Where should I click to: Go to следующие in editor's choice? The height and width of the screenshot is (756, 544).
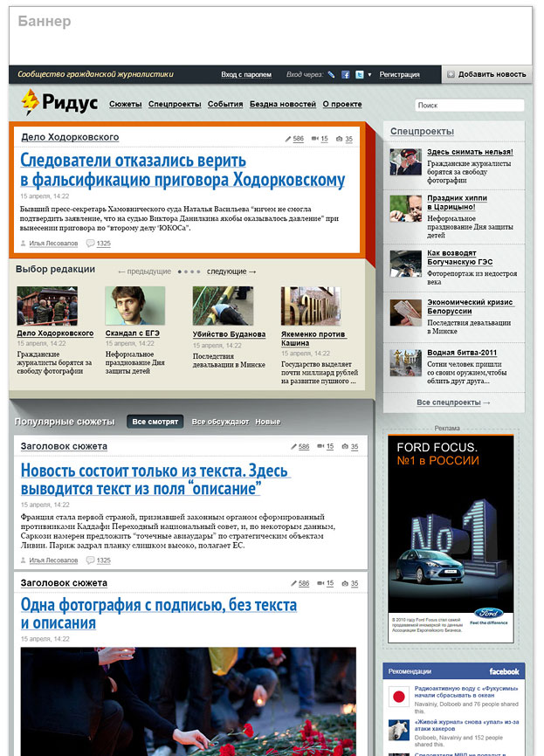pyautogui.click(x=231, y=271)
